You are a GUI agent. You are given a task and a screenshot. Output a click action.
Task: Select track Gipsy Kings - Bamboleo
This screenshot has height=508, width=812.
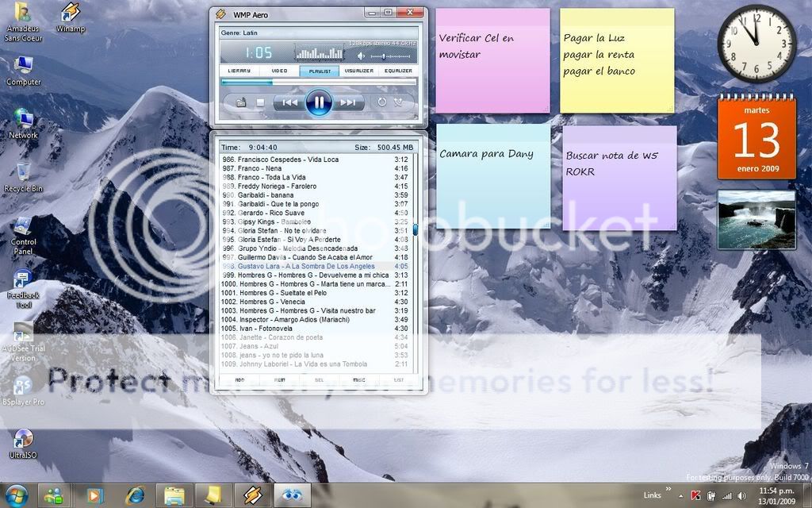tap(315, 222)
